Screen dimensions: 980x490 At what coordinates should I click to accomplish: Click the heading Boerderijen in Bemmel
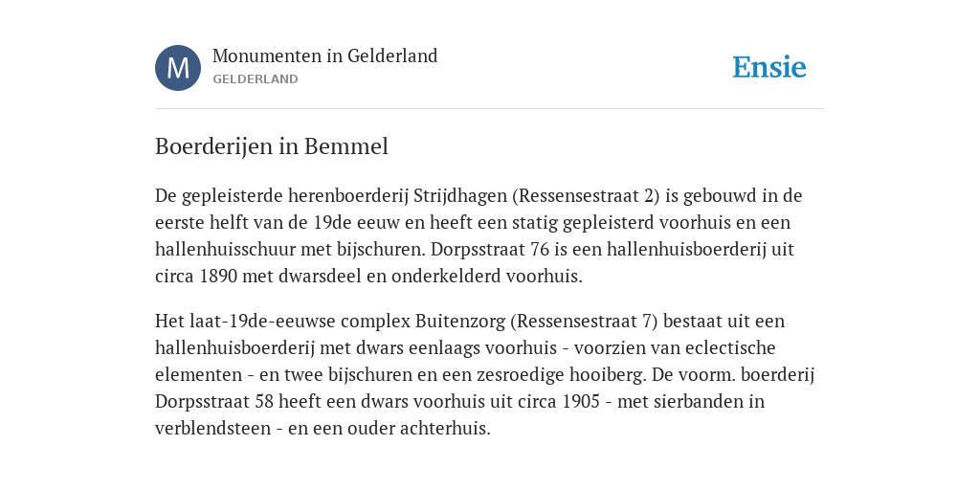272,146
